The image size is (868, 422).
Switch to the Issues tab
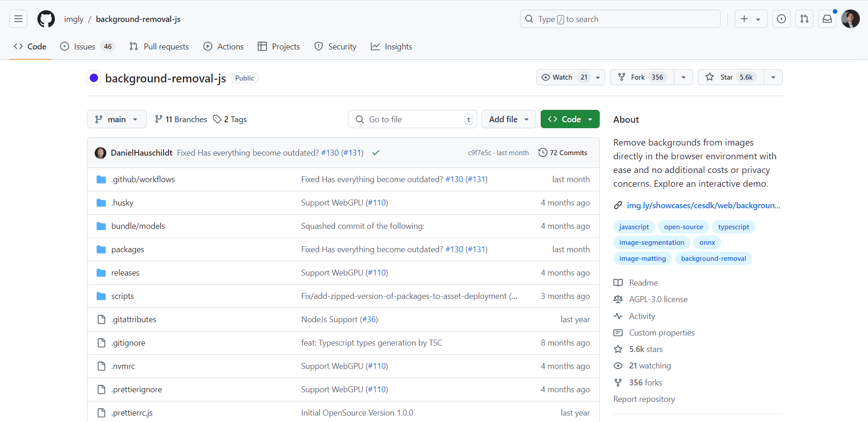tap(84, 46)
